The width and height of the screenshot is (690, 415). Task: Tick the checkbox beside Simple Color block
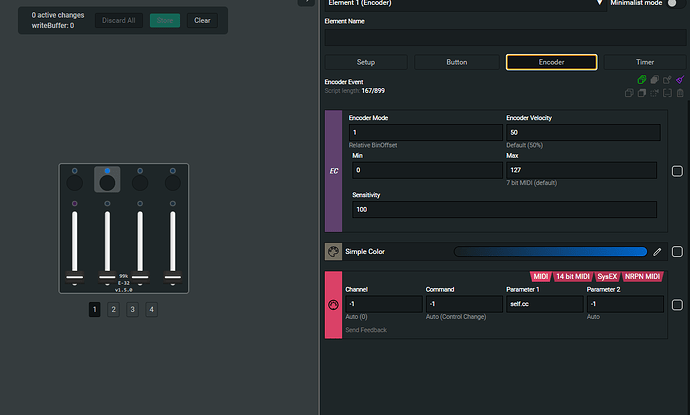(677, 252)
